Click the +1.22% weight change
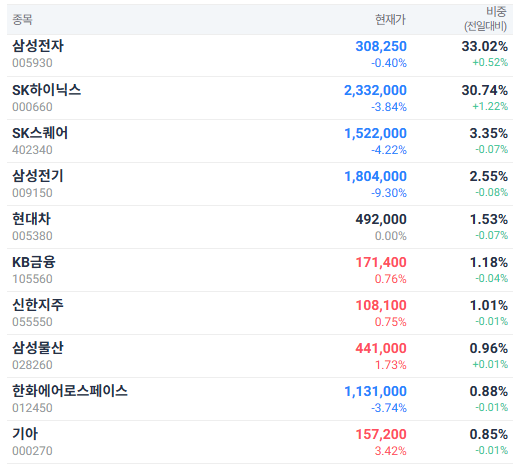 click(490, 106)
